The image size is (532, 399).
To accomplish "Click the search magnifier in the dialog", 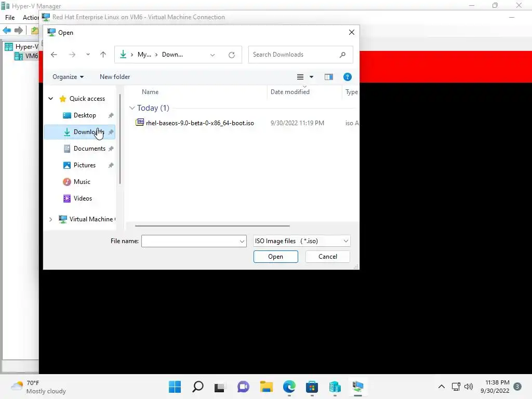I will (x=343, y=55).
